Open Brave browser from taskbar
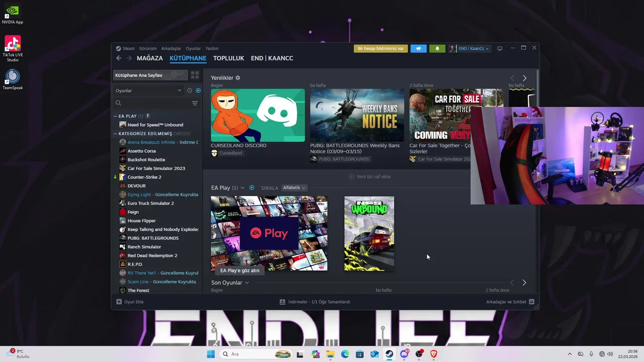The height and width of the screenshot is (362, 644). pyautogui.click(x=434, y=354)
